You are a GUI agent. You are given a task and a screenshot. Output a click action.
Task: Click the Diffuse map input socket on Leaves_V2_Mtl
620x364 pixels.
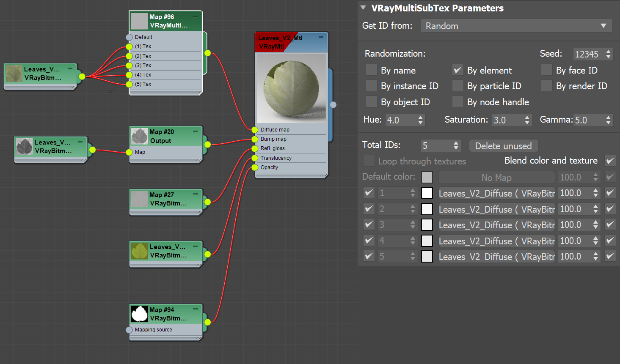click(x=254, y=129)
